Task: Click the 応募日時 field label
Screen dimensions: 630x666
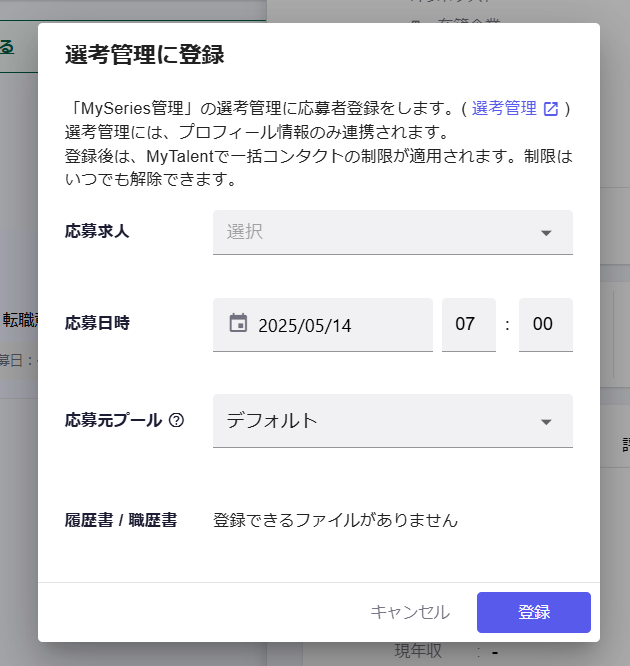Action: [97, 323]
